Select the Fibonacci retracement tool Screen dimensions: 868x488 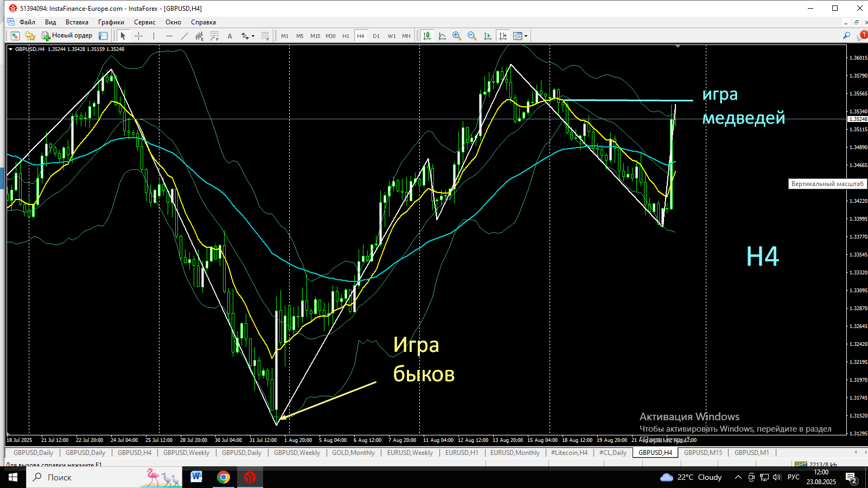point(214,36)
